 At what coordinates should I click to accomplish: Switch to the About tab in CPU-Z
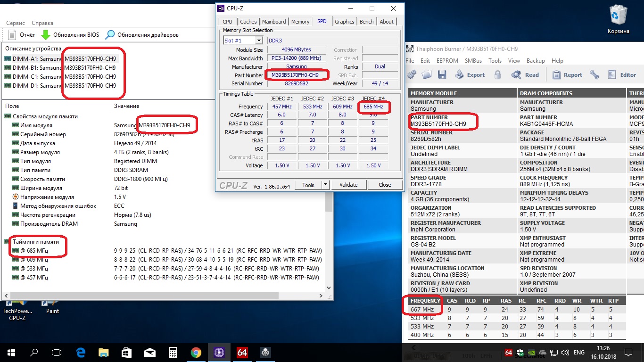(387, 22)
